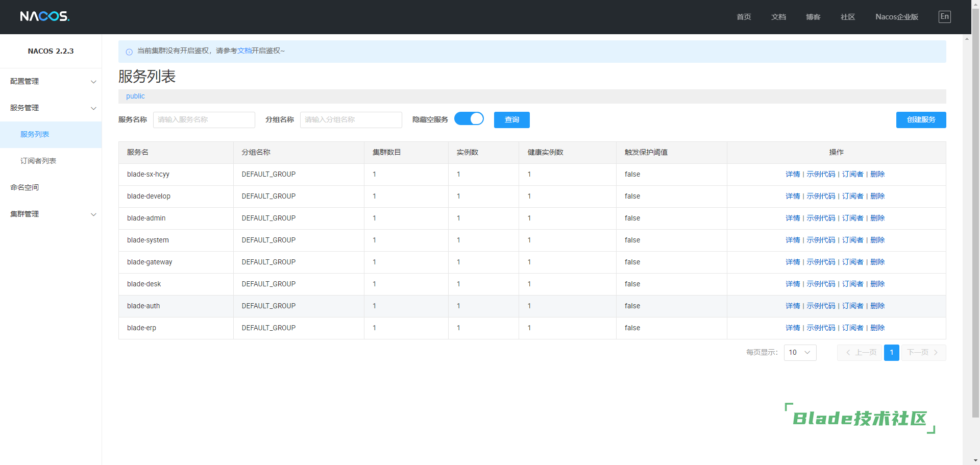Click the false value in blade-admin row
Viewport: 980px width, 465px height.
pos(632,218)
